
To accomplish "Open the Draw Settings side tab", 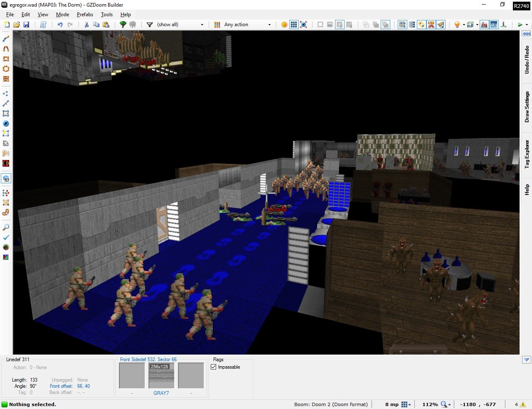I will click(527, 106).
